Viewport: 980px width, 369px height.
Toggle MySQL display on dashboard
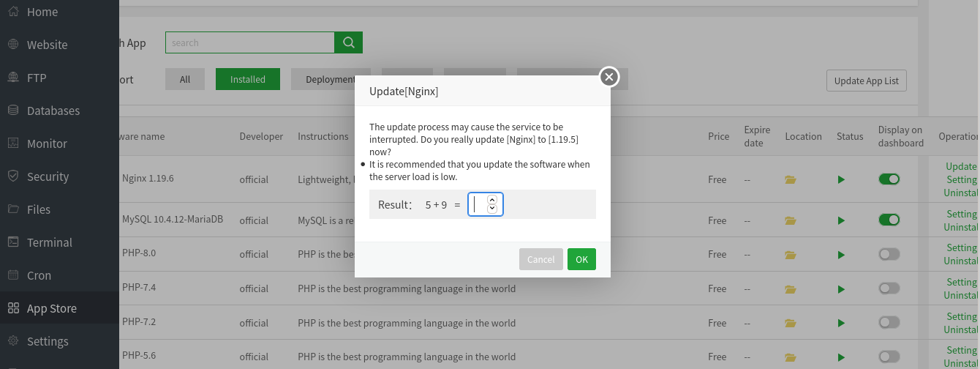pos(889,220)
